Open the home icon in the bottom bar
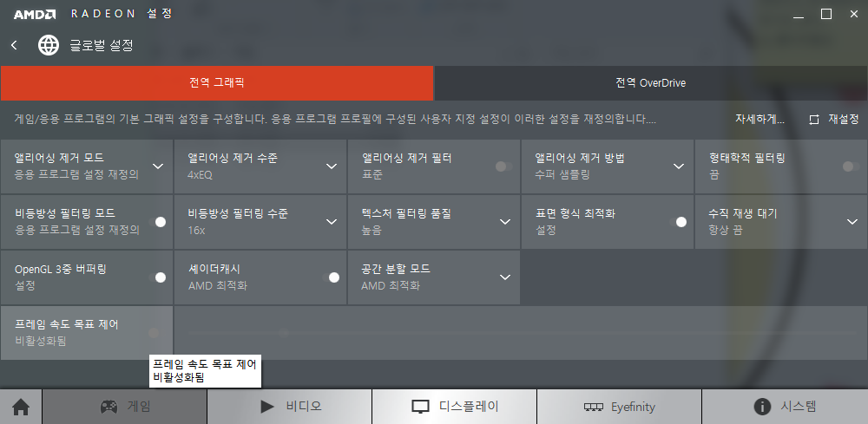This screenshot has width=868, height=424. click(21, 407)
